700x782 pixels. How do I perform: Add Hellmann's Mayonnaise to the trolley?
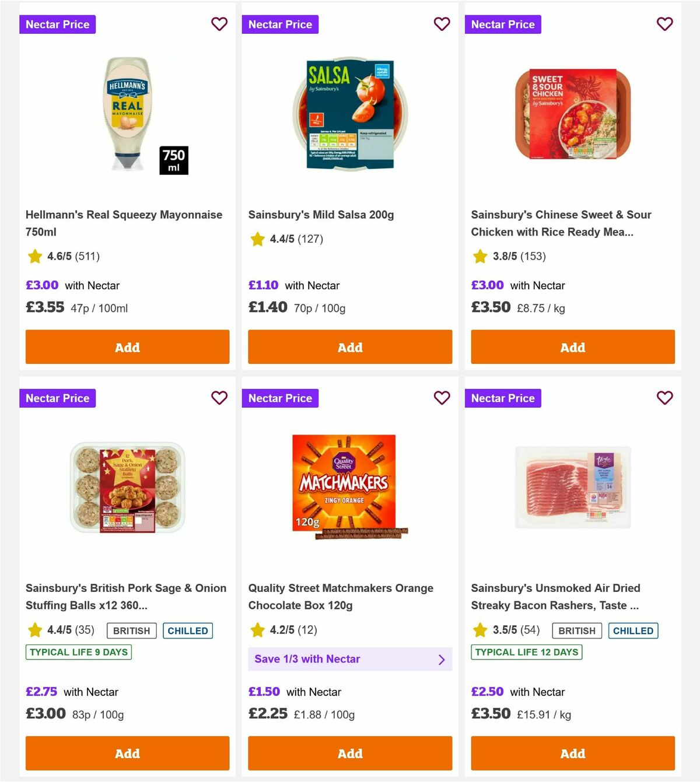(127, 347)
